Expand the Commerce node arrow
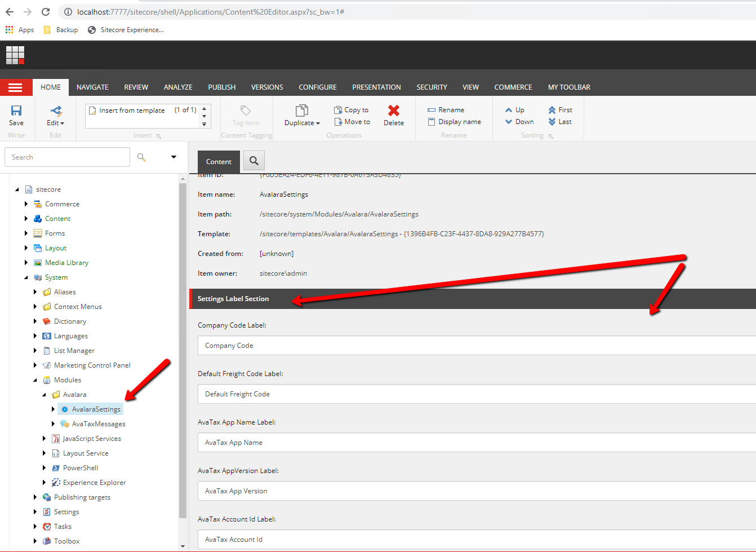 [x=26, y=204]
